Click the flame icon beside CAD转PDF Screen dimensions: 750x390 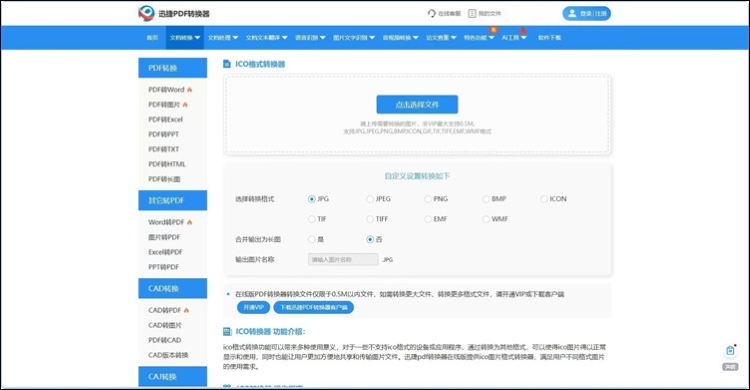click(187, 310)
